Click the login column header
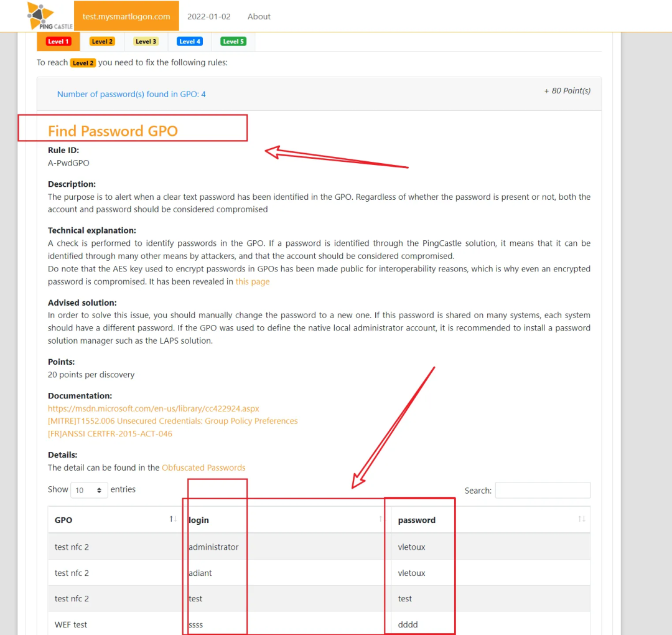672x635 pixels. pyautogui.click(x=287, y=520)
